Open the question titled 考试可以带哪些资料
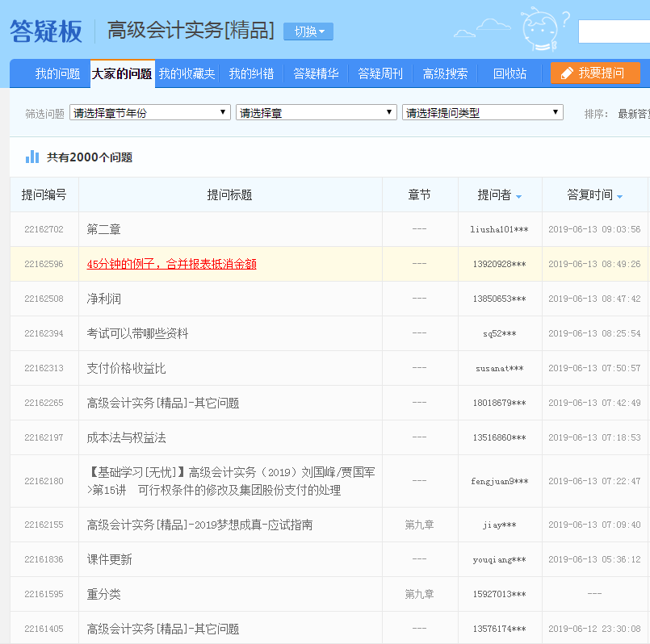 click(137, 333)
